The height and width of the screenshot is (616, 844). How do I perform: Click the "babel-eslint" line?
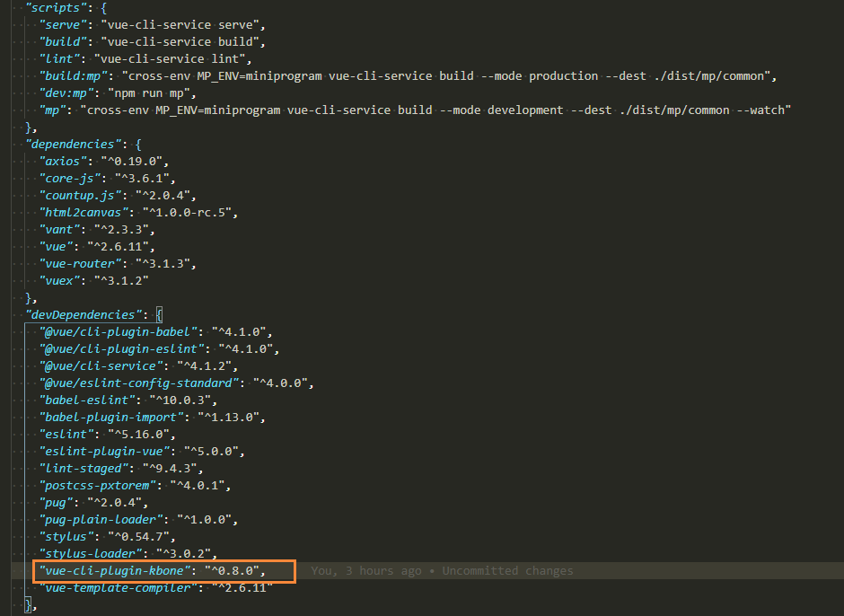coord(128,400)
